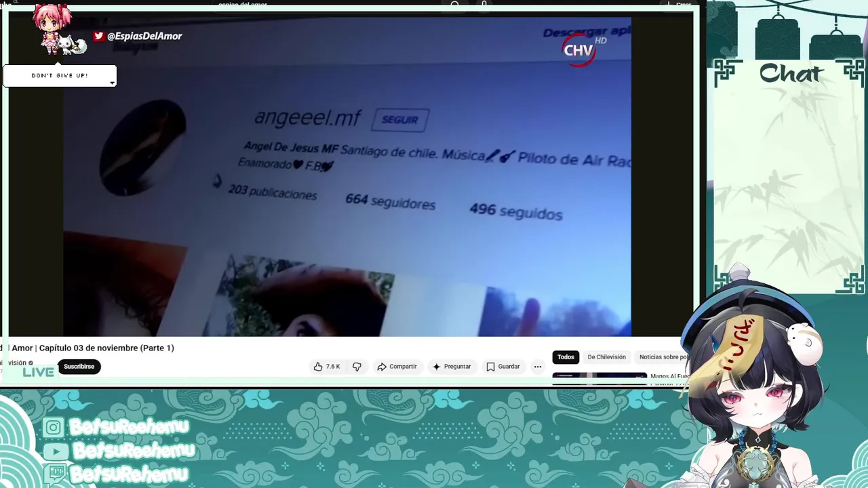Viewport: 868px width, 488px height.
Task: Open the three-dot more actions menu
Action: 538,367
